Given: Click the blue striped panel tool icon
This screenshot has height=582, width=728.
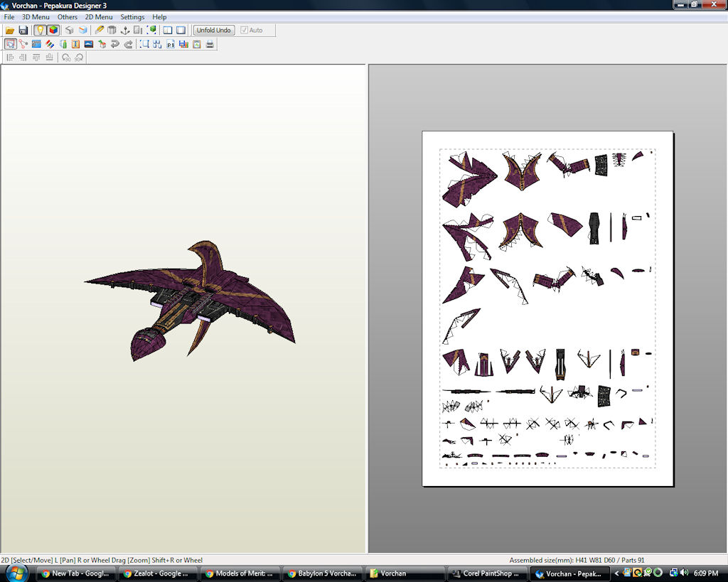Looking at the screenshot, I should 36,44.
